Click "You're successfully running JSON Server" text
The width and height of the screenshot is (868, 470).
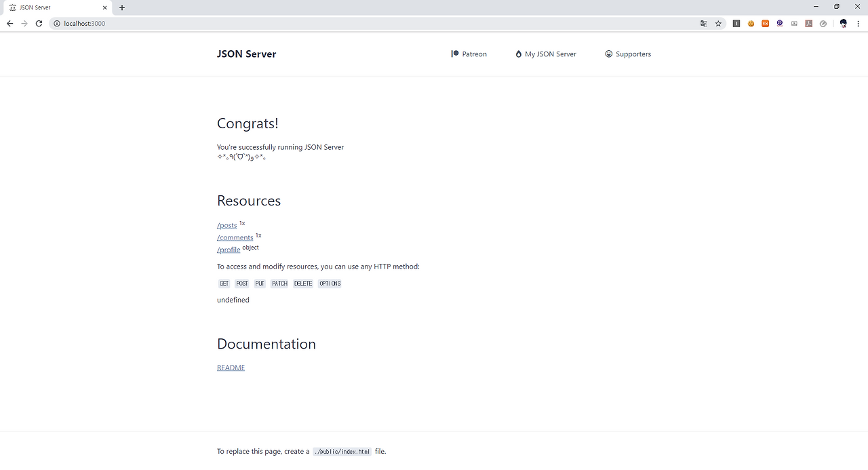tap(280, 147)
